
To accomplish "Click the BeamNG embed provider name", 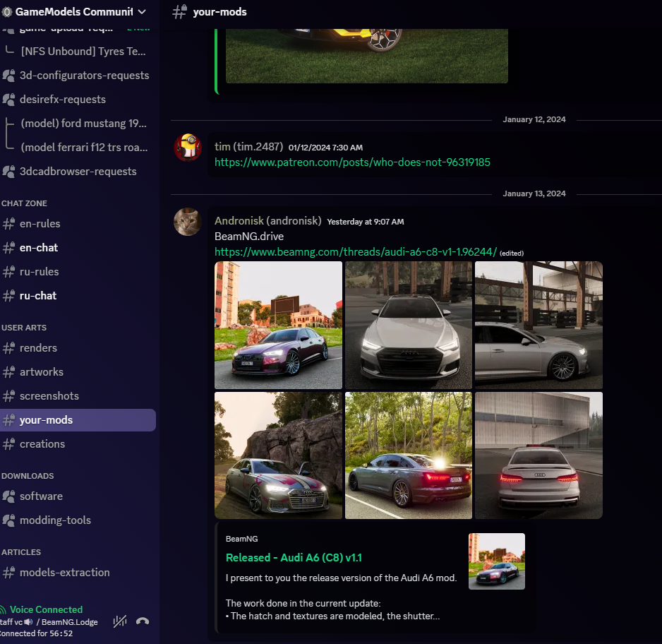I will (x=241, y=539).
